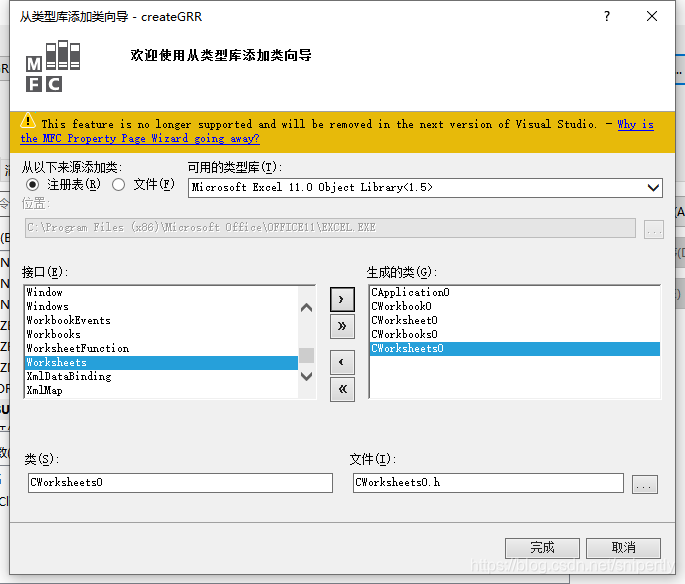The width and height of the screenshot is (685, 584).
Task: Select Window in the interface list
Action: tap(161, 292)
